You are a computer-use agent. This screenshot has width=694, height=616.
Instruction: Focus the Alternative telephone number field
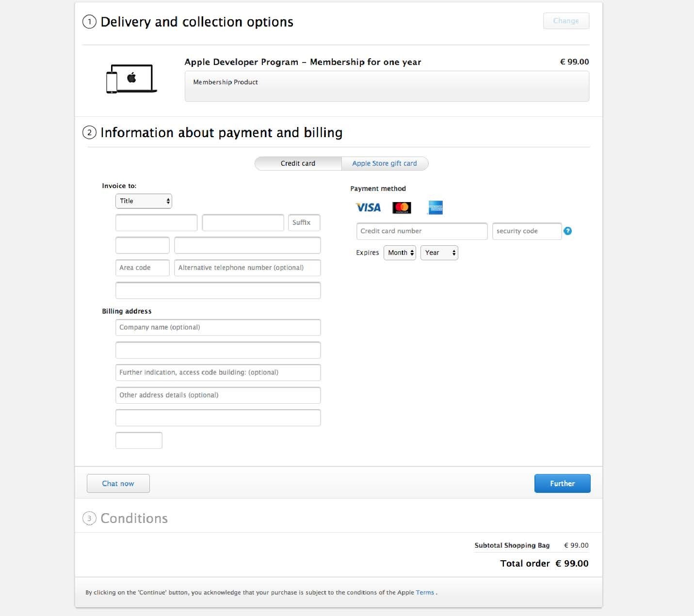click(x=247, y=268)
